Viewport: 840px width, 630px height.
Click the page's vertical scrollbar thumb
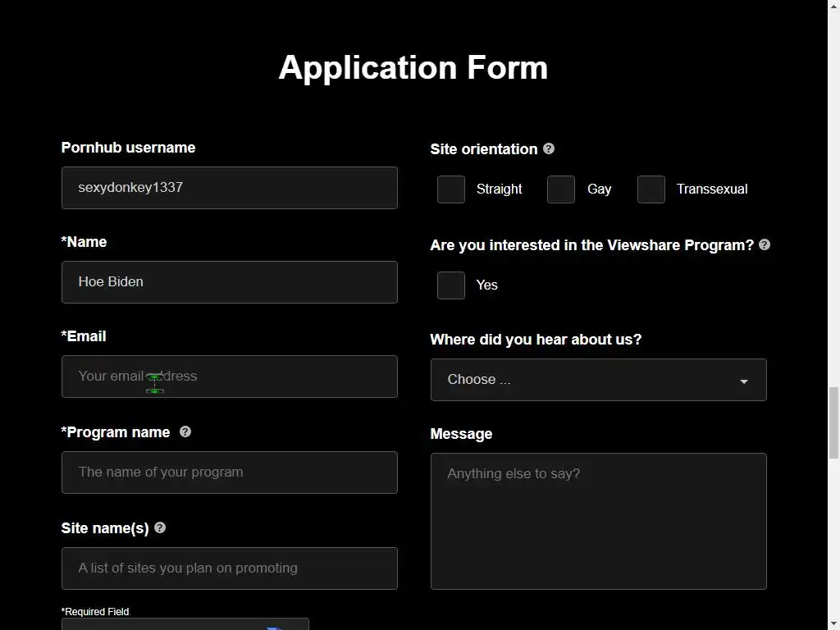pyautogui.click(x=833, y=422)
